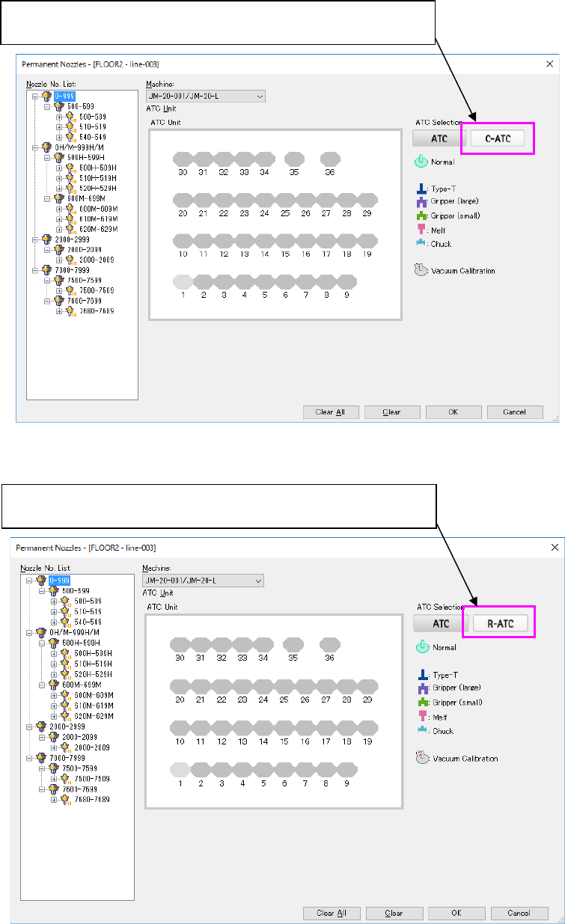The width and height of the screenshot is (565, 924).
Task: Select 500-599 tree row in R-ATC dialog
Action: (x=77, y=590)
